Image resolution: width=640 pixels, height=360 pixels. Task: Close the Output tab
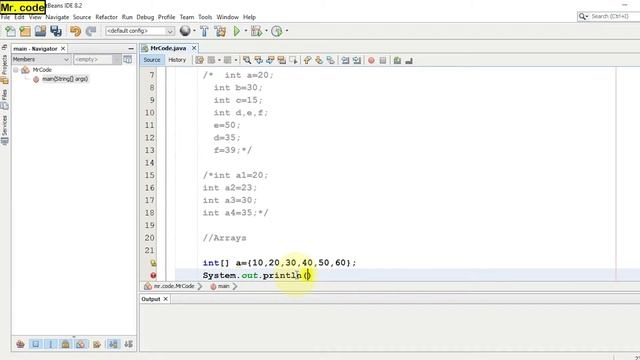click(x=166, y=299)
